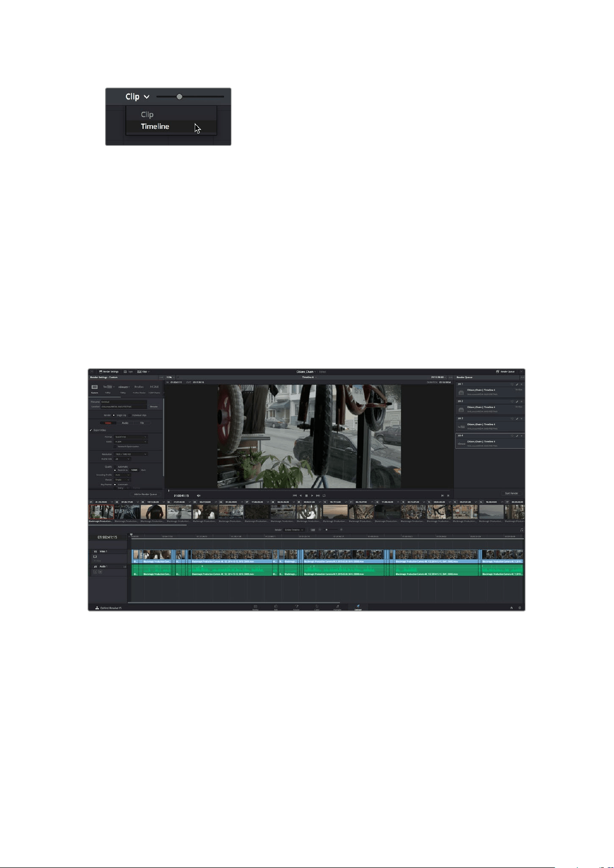
Task: Enable the Network Optimization checkbox
Action: coord(115,447)
